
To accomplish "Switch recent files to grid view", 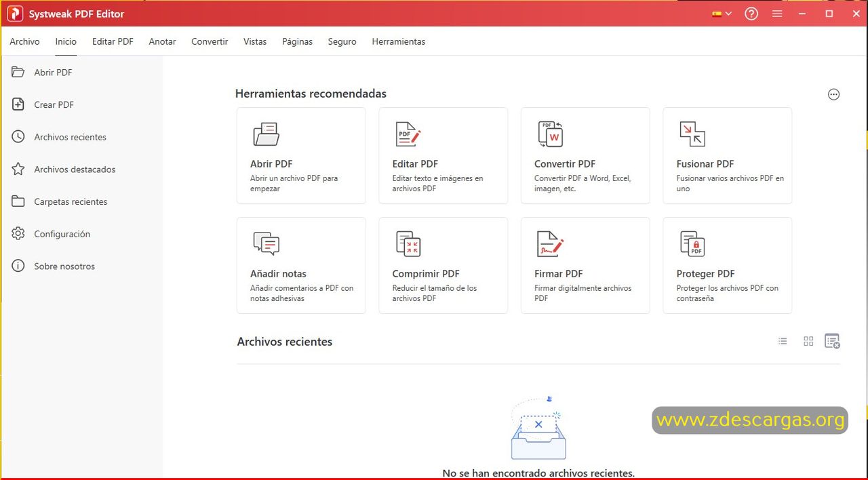I will click(x=808, y=341).
